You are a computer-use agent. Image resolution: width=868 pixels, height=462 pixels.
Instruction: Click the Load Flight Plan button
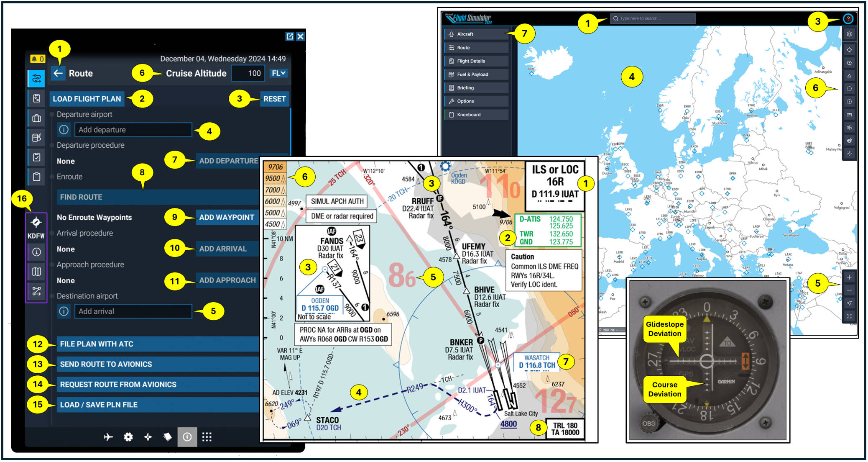[x=87, y=99]
